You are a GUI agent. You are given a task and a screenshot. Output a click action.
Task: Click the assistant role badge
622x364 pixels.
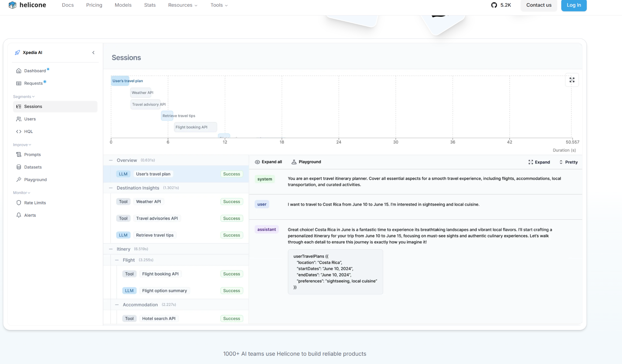coord(266,230)
